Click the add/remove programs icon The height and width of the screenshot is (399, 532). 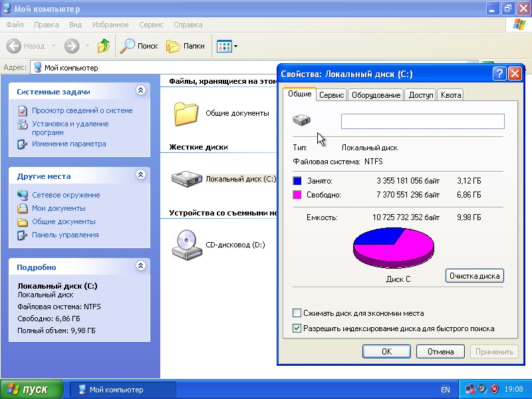[23, 124]
